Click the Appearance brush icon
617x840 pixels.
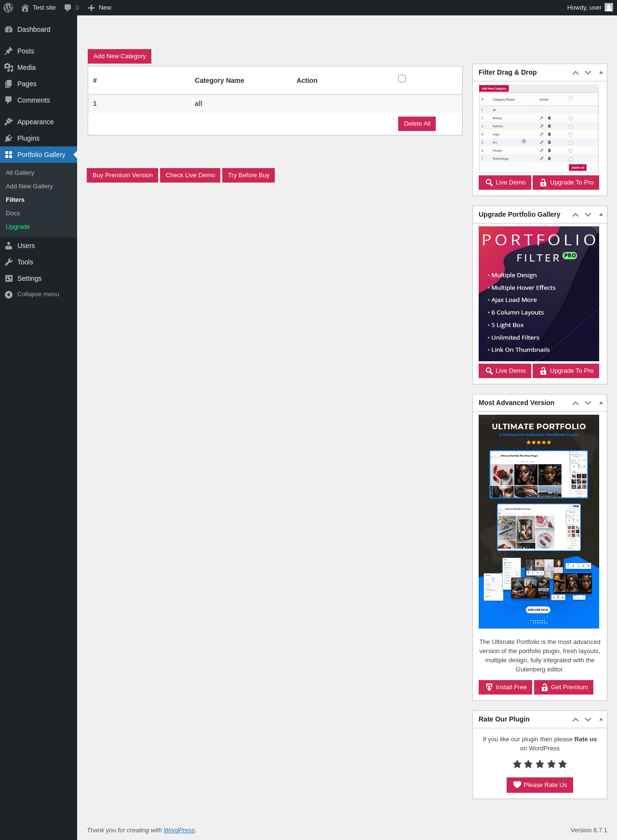(x=9, y=122)
